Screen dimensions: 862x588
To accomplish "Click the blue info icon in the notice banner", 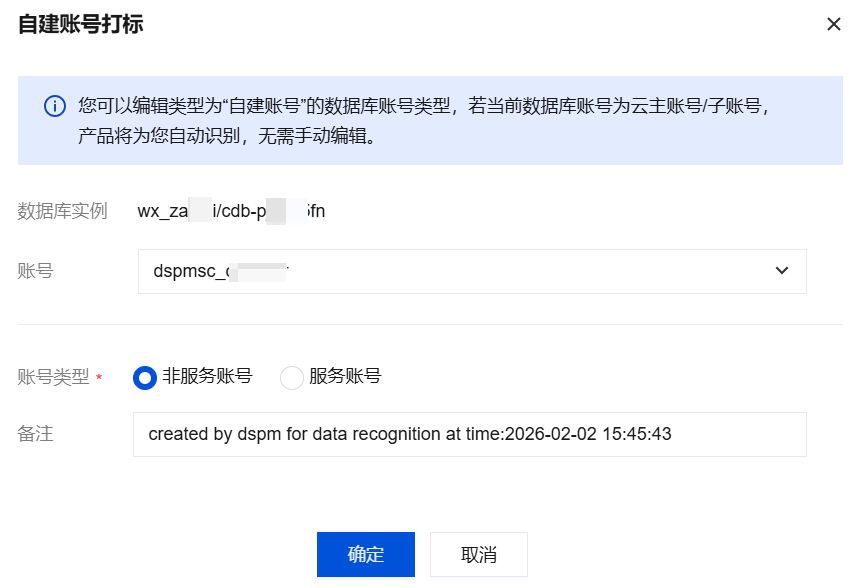I will tap(55, 106).
